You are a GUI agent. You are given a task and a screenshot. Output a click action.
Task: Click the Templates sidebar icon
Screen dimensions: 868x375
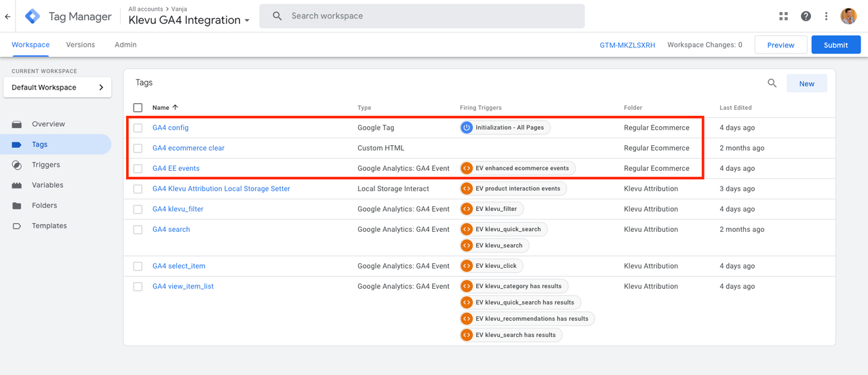(17, 226)
